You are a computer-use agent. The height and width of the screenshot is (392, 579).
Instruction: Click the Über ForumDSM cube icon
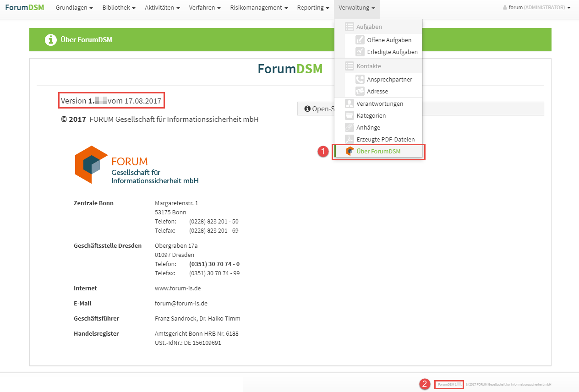coord(350,151)
